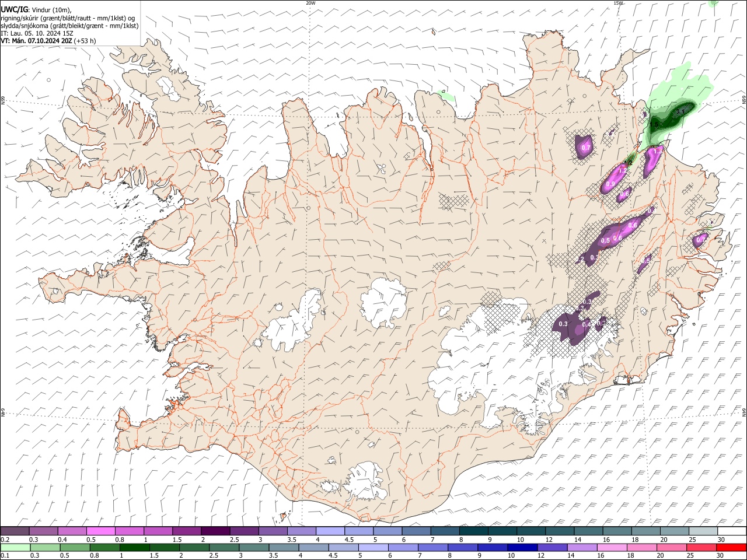Click the white Hofsjökull glacier in central Iceland
Image resolution: width=747 pixels, height=560 pixels.
tap(383, 302)
